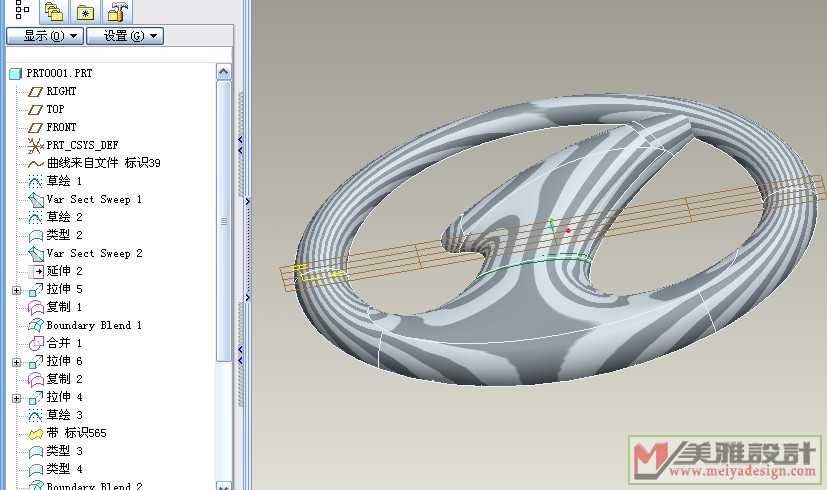
Task: Select 草绘 3 sketch feature
Action: [64, 415]
